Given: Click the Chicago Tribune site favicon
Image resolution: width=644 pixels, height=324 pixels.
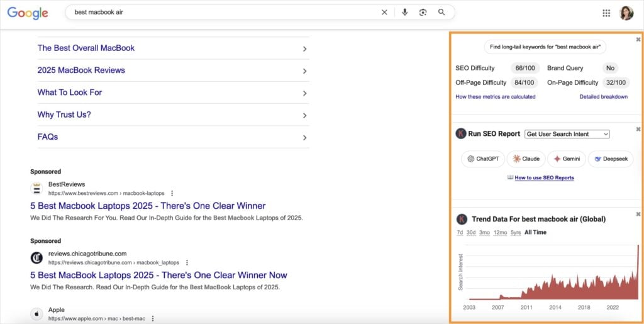Looking at the screenshot, I should pos(36,258).
